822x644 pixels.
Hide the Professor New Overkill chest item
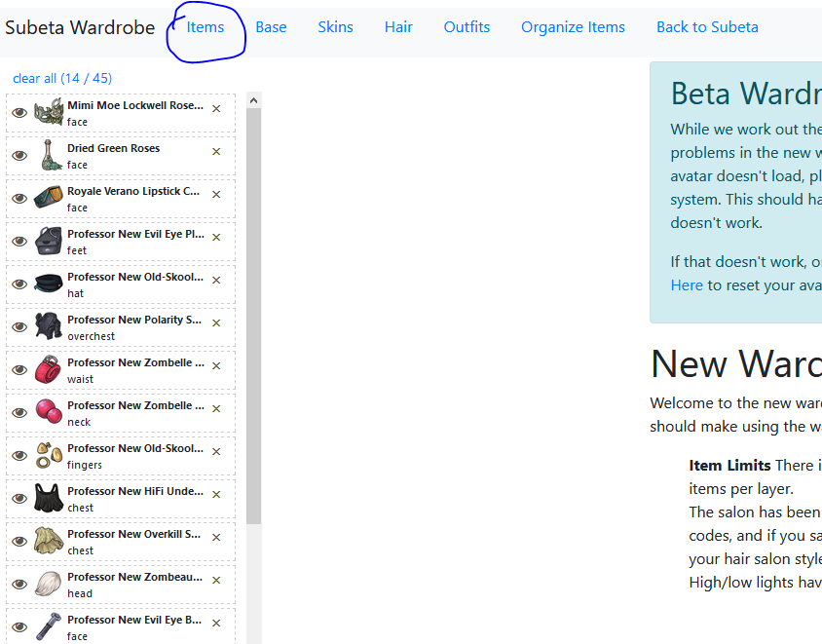[19, 541]
